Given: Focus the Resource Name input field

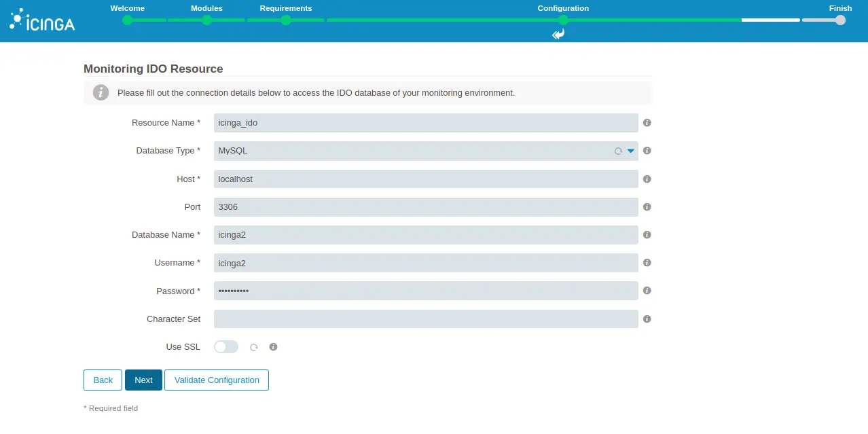Looking at the screenshot, I should click(x=426, y=123).
